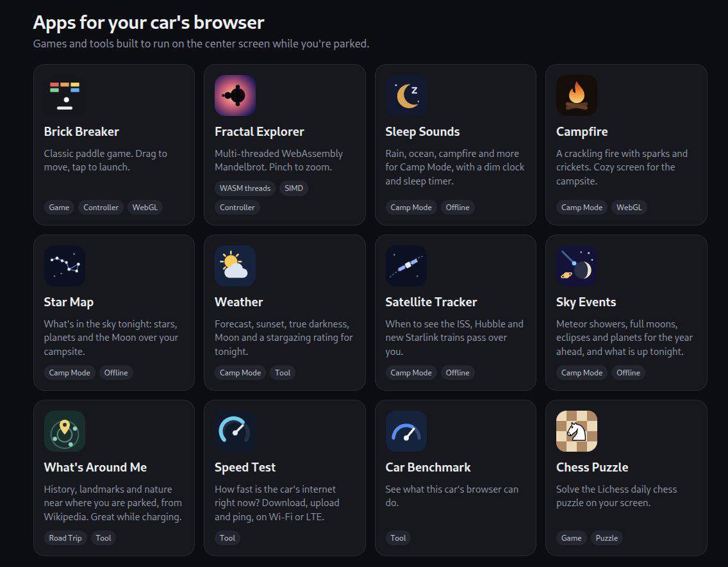Click Tool tag on Weather card

click(282, 373)
